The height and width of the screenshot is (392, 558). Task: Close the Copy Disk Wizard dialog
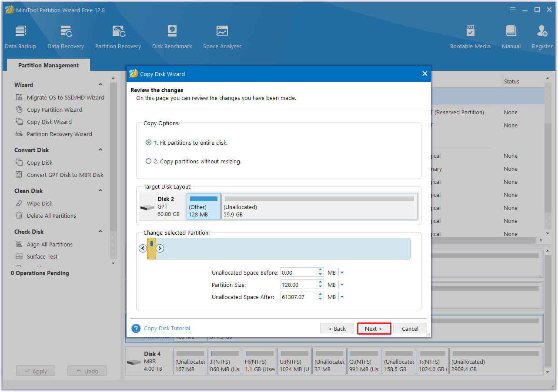tap(425, 74)
